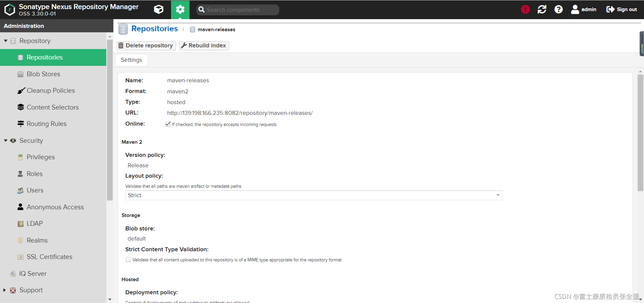Open the Layout policy Strict dropdown
The image size is (644, 303).
tap(314, 195)
